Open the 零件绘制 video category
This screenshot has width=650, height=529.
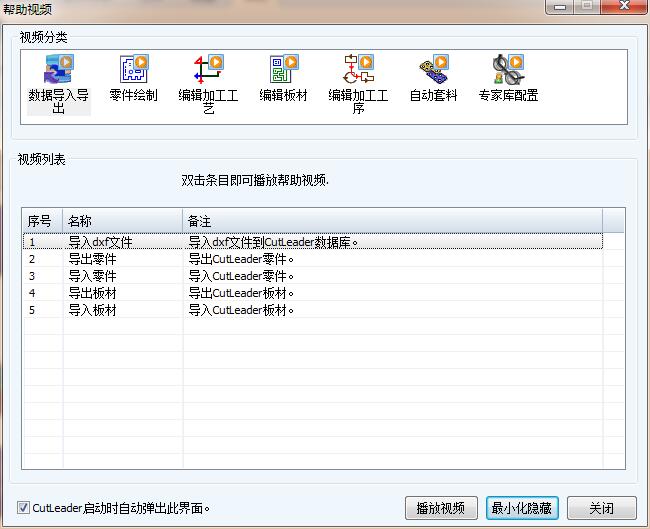click(x=133, y=69)
